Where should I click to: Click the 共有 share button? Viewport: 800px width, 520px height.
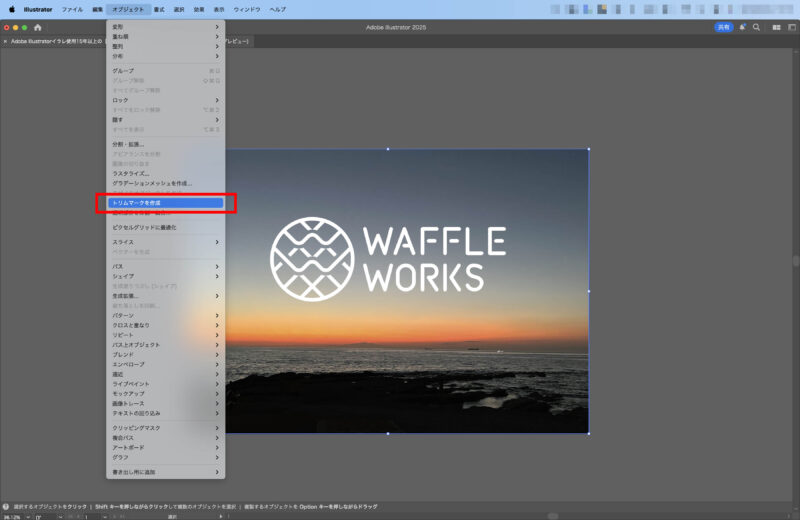coord(723,27)
